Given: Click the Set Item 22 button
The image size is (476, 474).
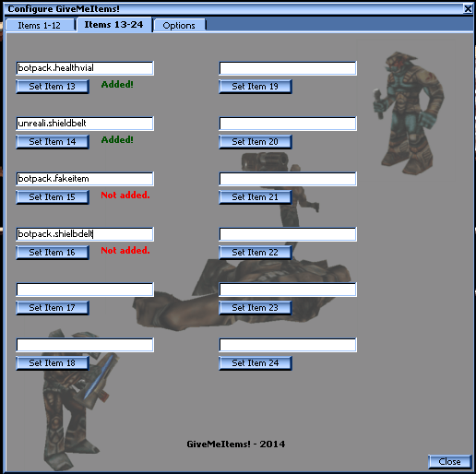Looking at the screenshot, I should (x=256, y=253).
